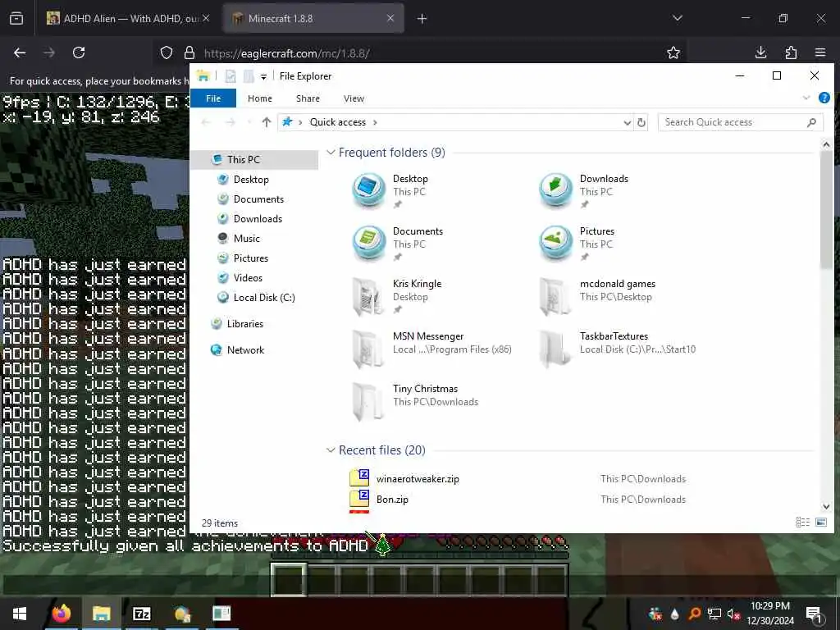Open the File menu tab
This screenshot has height=630, width=840.
[x=213, y=98]
